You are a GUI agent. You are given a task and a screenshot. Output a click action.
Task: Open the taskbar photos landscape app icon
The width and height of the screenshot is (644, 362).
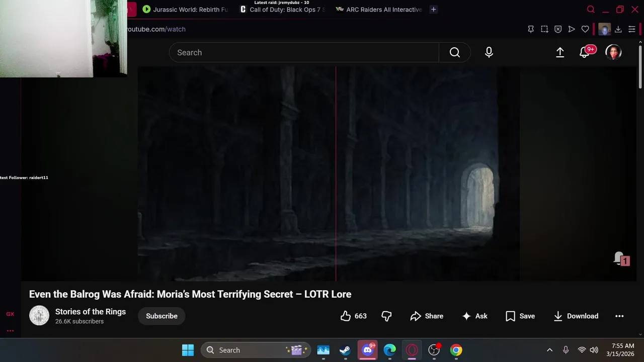tap(323, 350)
